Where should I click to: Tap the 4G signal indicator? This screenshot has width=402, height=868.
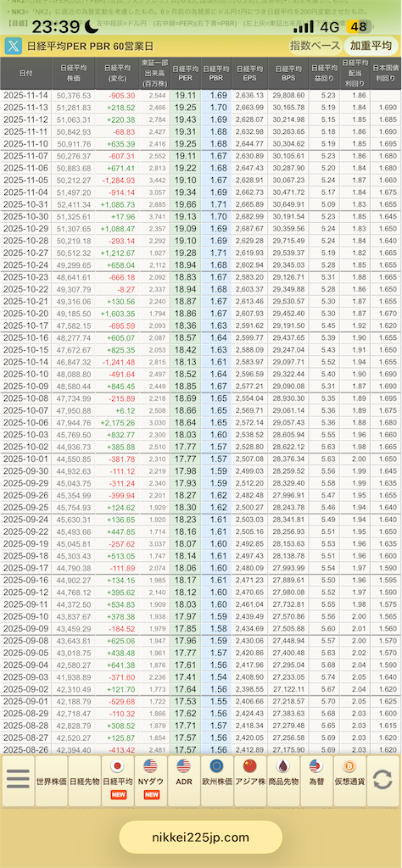[x=331, y=26]
